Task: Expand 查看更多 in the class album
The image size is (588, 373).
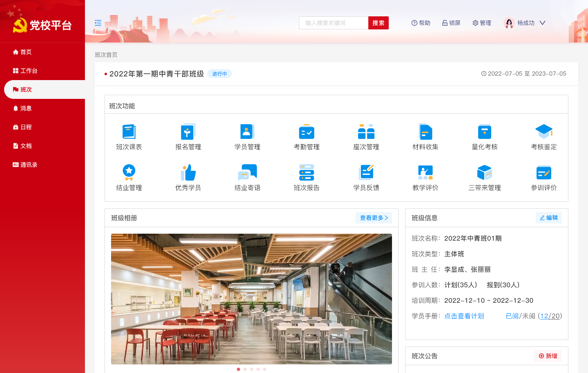Action: click(374, 218)
